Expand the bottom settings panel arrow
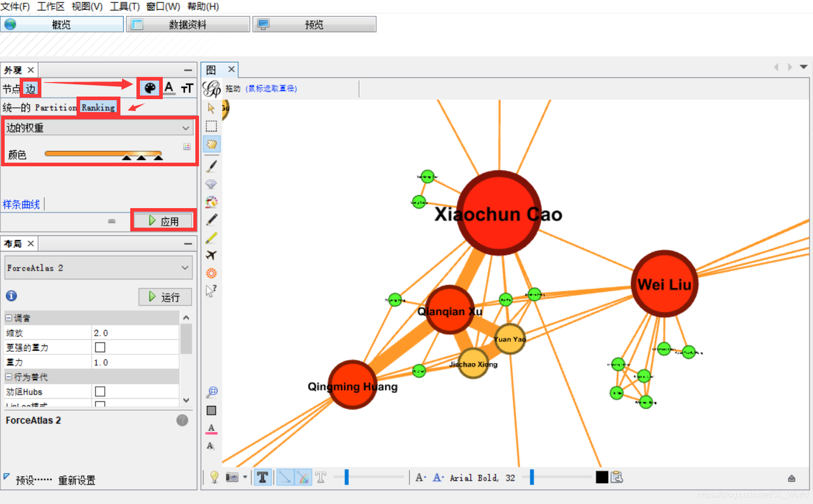The width and height of the screenshot is (813, 504). click(791, 478)
